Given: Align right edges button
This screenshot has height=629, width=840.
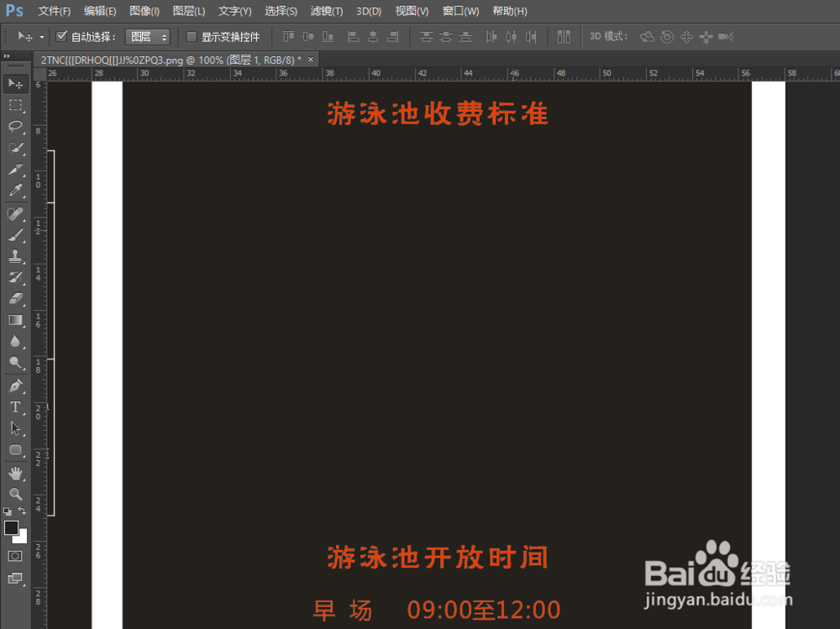Looking at the screenshot, I should 392,36.
